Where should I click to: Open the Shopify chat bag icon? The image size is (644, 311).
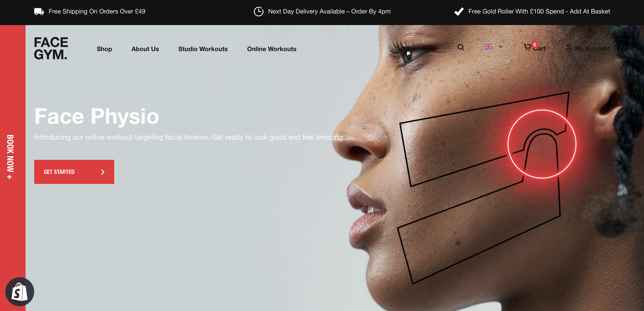click(x=20, y=292)
